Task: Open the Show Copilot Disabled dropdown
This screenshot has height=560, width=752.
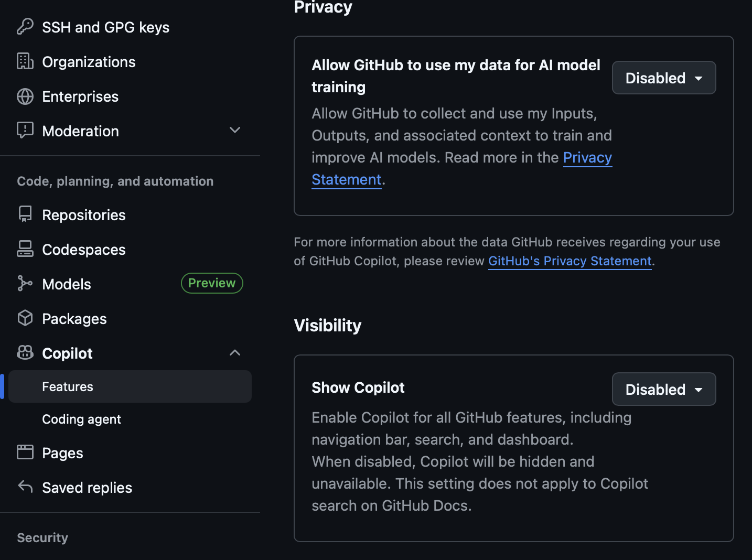Action: point(663,390)
